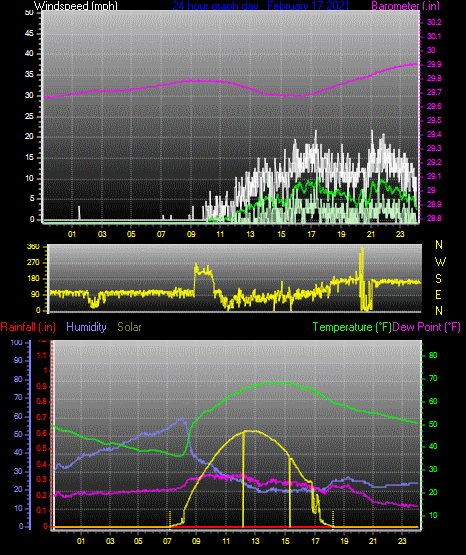The height and width of the screenshot is (555, 466).
Task: Click the 180 degree direction axis value
Action: click(33, 279)
